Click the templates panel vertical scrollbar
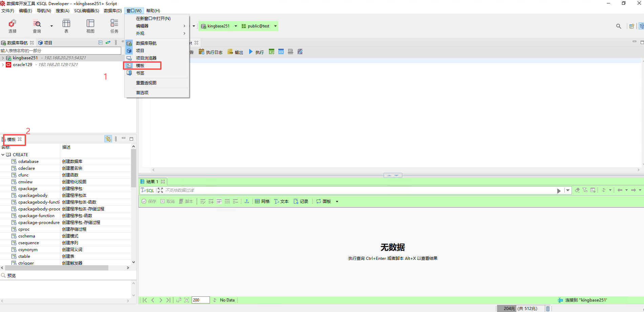 click(133, 169)
